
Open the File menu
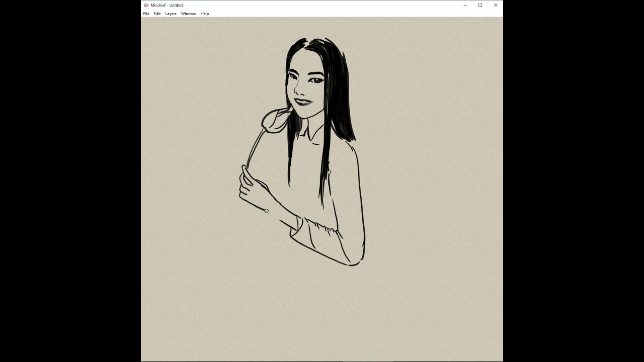pyautogui.click(x=146, y=14)
